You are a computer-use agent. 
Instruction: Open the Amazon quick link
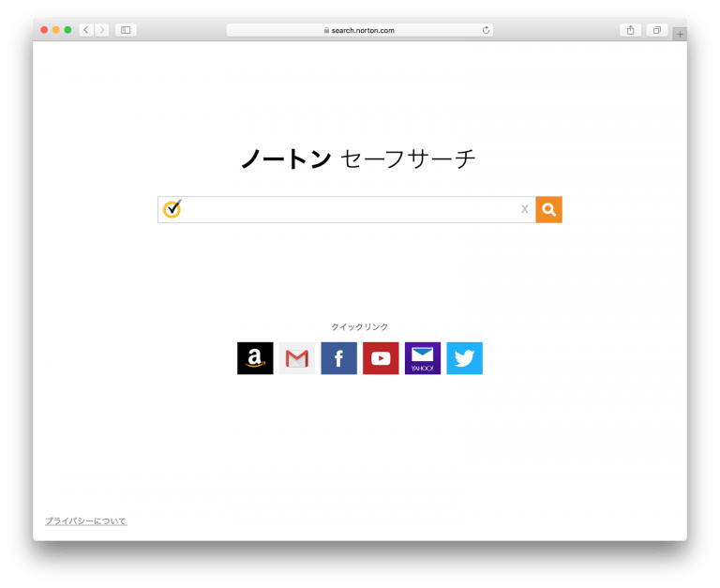click(x=255, y=358)
